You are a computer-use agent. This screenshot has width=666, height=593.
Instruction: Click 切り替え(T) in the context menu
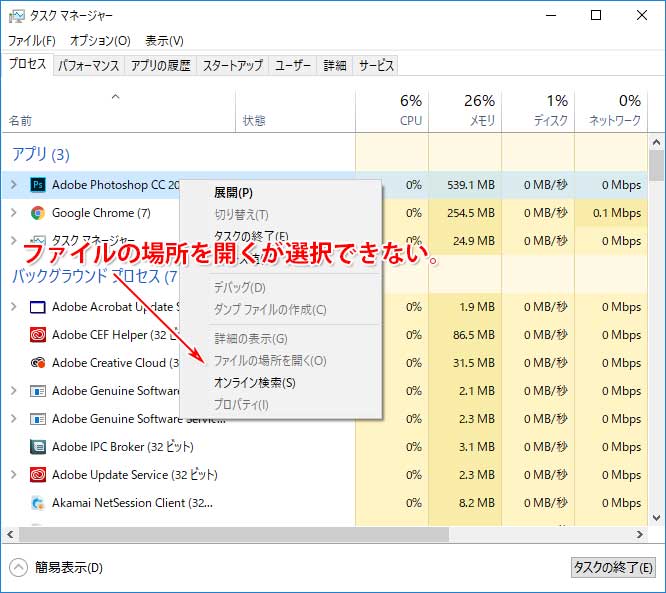point(281,215)
